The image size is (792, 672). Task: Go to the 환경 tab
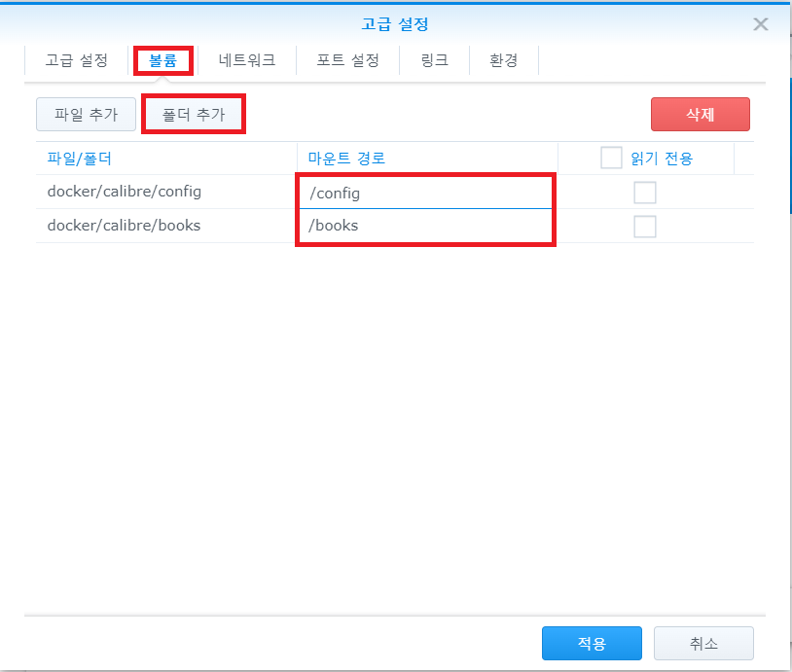click(x=504, y=60)
